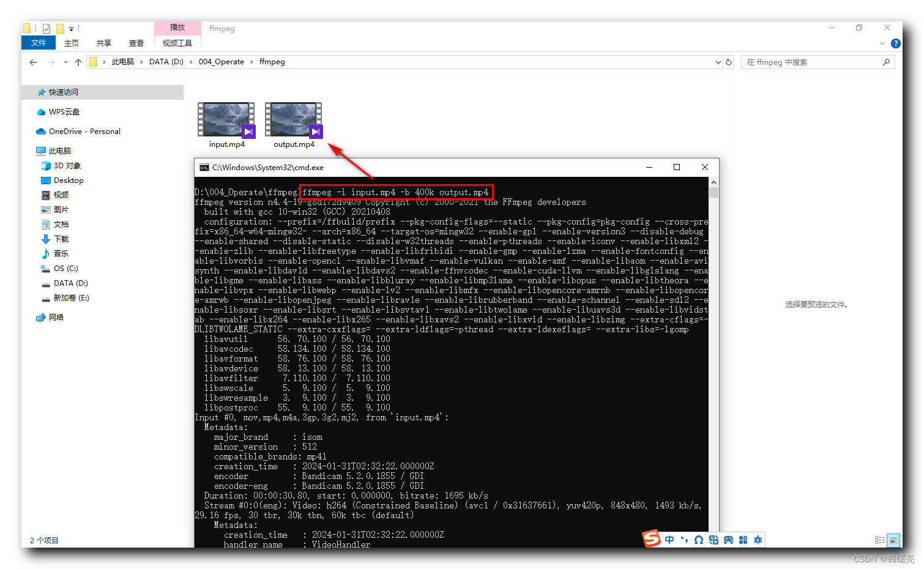
Task: Close the cmd.exe window
Action: pyautogui.click(x=705, y=167)
